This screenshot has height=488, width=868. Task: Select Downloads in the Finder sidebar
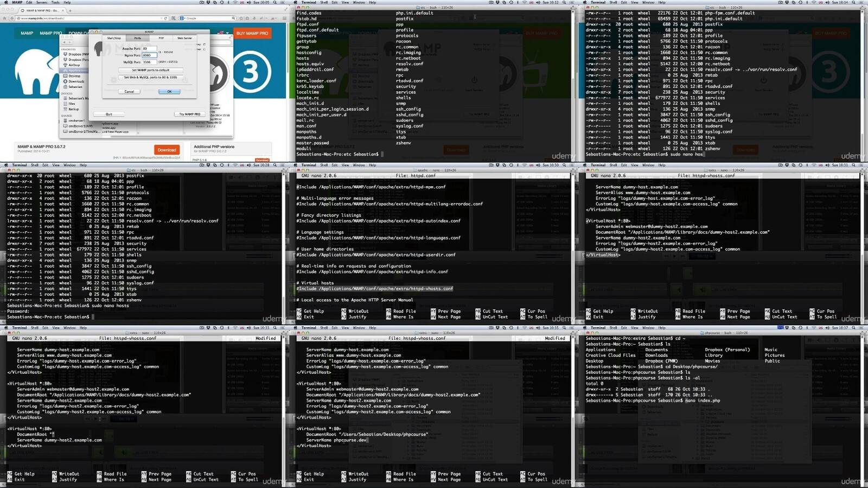coord(75,81)
